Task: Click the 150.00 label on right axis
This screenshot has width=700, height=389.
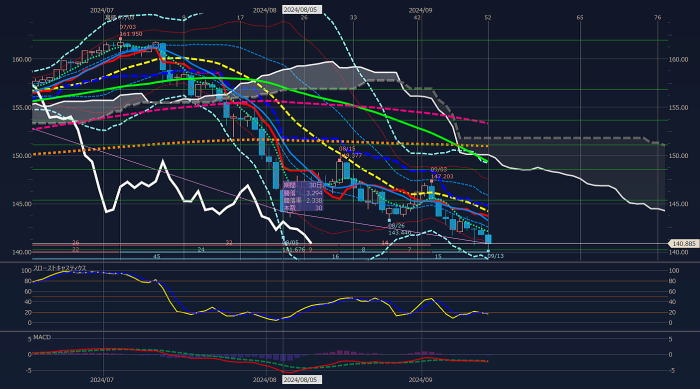Action: (x=679, y=156)
